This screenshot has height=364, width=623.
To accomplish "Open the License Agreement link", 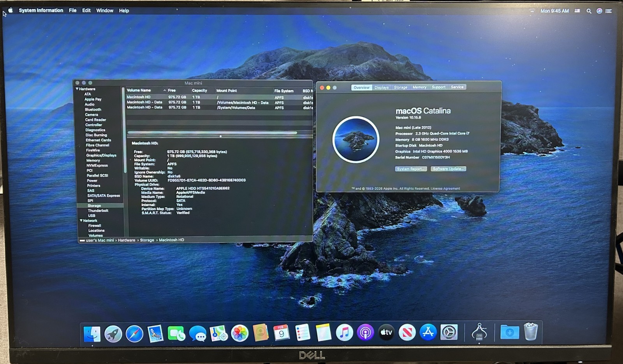I will click(x=445, y=189).
